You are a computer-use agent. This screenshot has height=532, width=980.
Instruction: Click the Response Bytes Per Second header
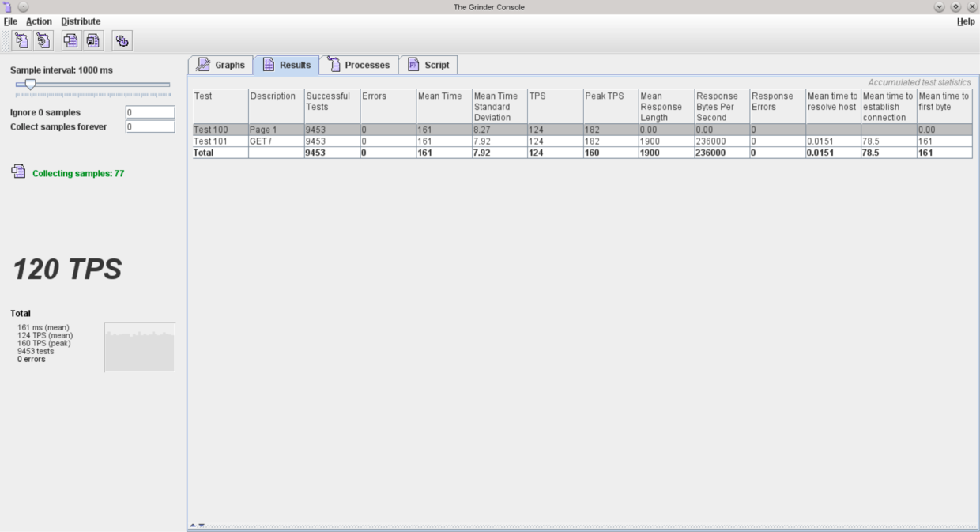click(x=722, y=107)
